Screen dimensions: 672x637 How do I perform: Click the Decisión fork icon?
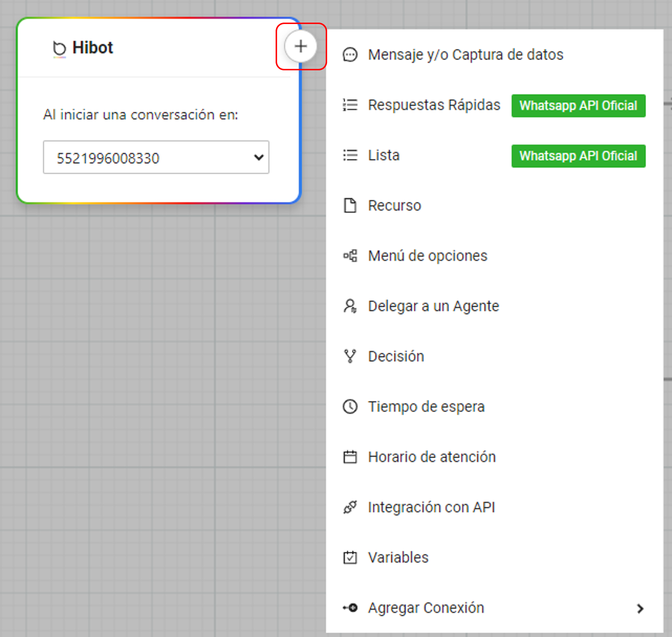click(350, 356)
